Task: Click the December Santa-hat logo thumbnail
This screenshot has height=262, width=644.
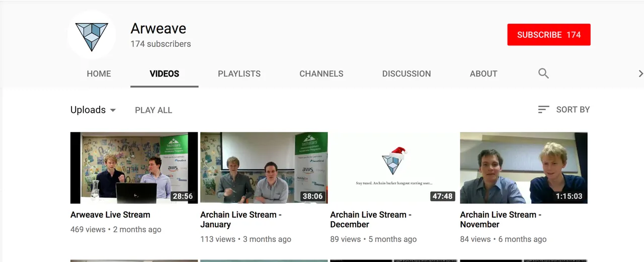Action: coord(393,168)
